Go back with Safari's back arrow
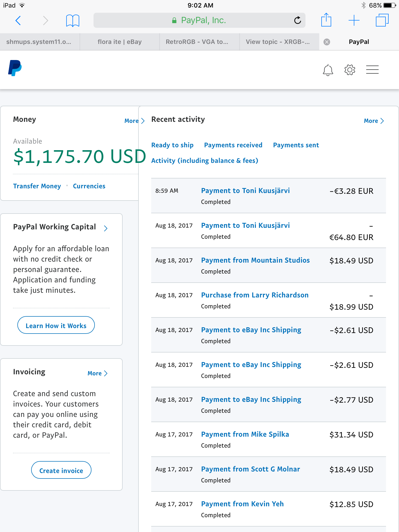Image resolution: width=399 pixels, height=532 pixels. [x=18, y=20]
